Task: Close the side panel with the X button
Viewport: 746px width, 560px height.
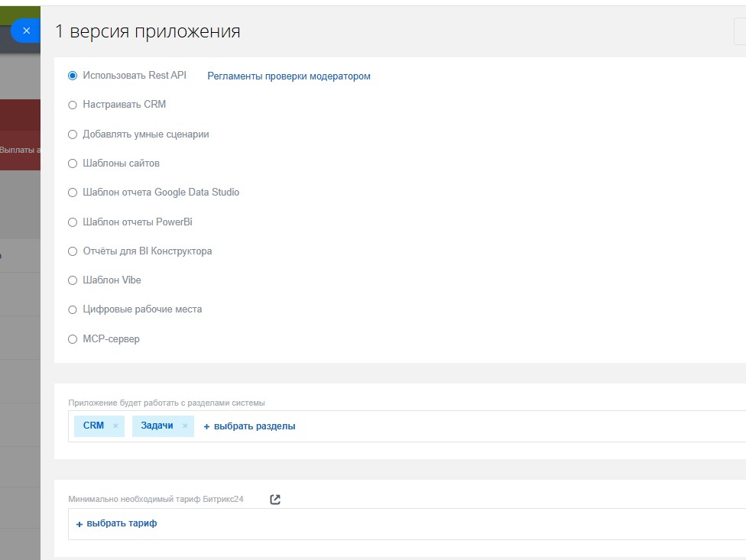Action: 26,31
